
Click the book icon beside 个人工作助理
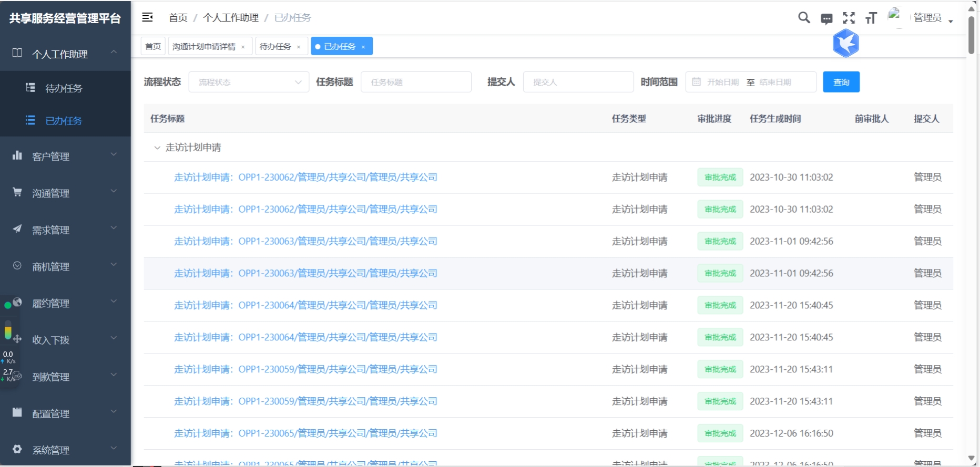coord(17,53)
